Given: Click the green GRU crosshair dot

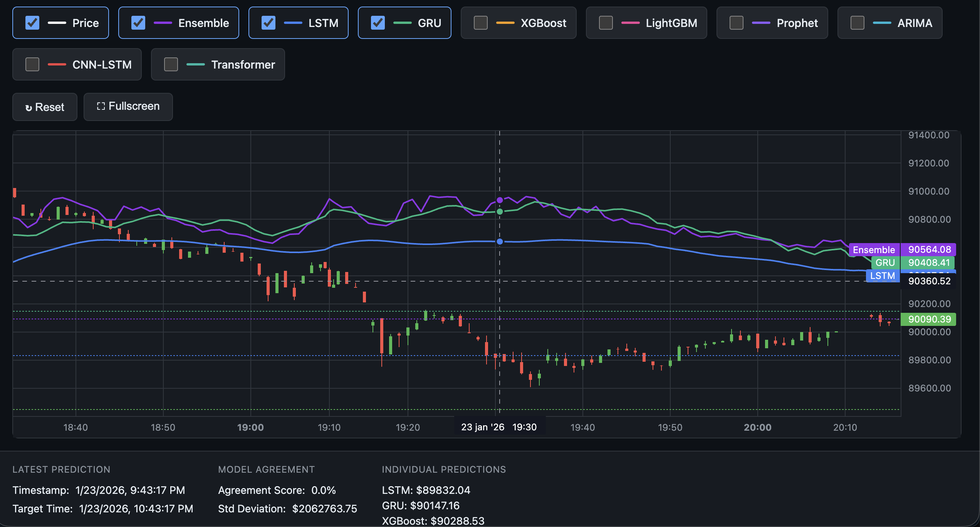Looking at the screenshot, I should (500, 211).
